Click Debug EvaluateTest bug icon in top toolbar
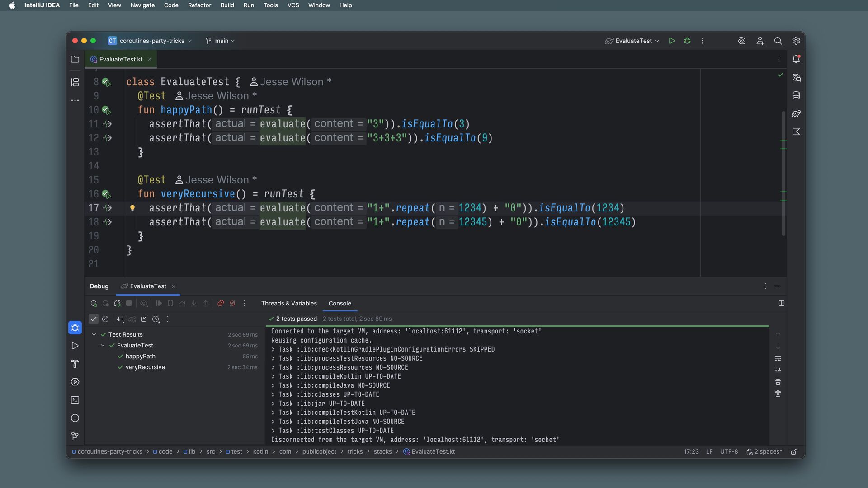The image size is (868, 488). click(x=687, y=41)
